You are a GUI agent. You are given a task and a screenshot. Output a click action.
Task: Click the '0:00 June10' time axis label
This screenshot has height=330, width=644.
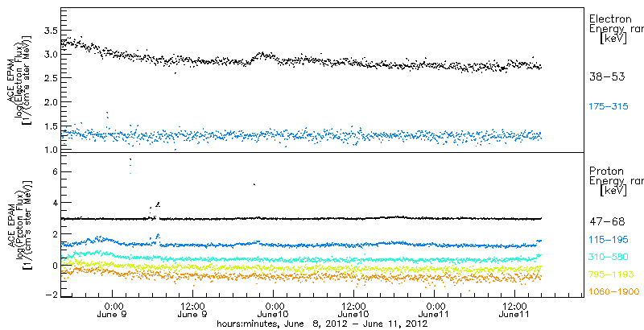tap(274, 311)
